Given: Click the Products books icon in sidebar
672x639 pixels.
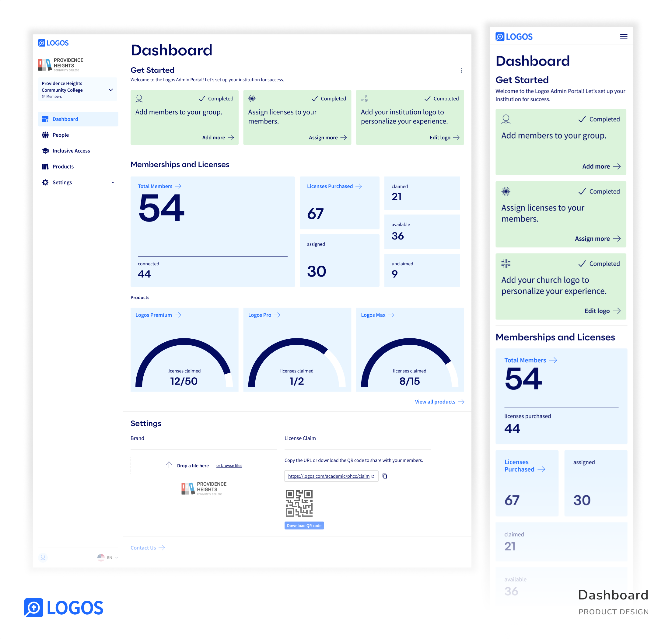Looking at the screenshot, I should coord(45,166).
